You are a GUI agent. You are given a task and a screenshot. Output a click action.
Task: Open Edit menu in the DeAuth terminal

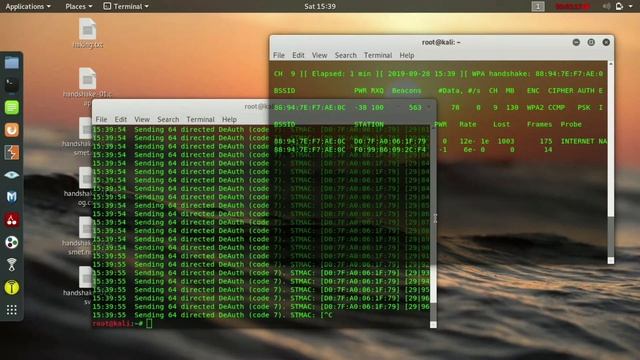(120, 119)
